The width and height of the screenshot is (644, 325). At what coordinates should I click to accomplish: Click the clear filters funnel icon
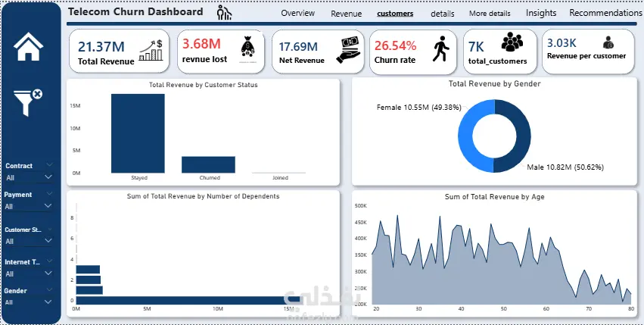coord(28,102)
